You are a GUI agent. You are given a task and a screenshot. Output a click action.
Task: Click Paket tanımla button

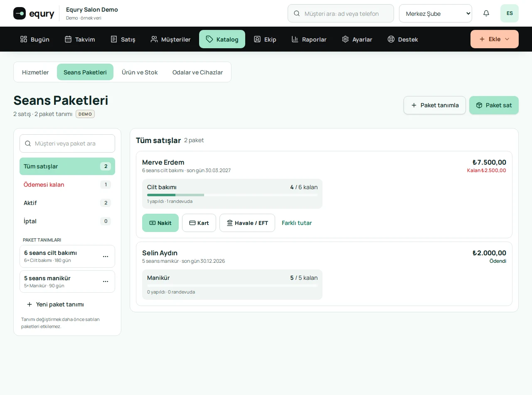(x=435, y=105)
